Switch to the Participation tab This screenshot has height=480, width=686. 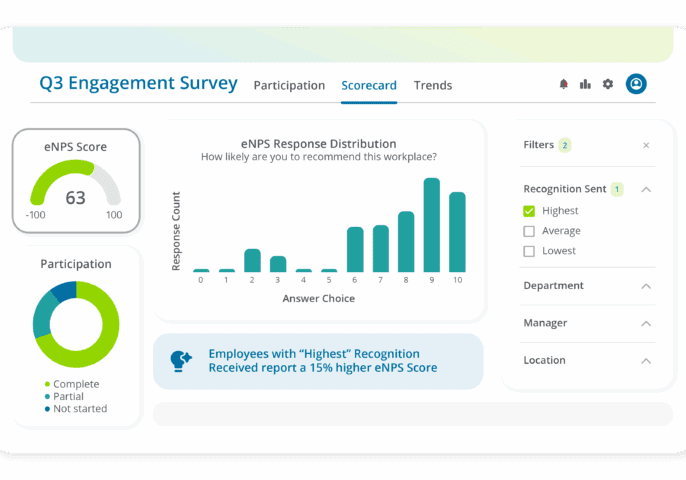pyautogui.click(x=289, y=86)
